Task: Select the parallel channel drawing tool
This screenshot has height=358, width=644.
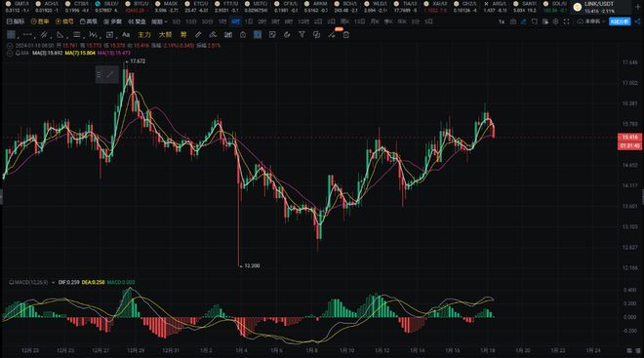Action: (x=44, y=35)
